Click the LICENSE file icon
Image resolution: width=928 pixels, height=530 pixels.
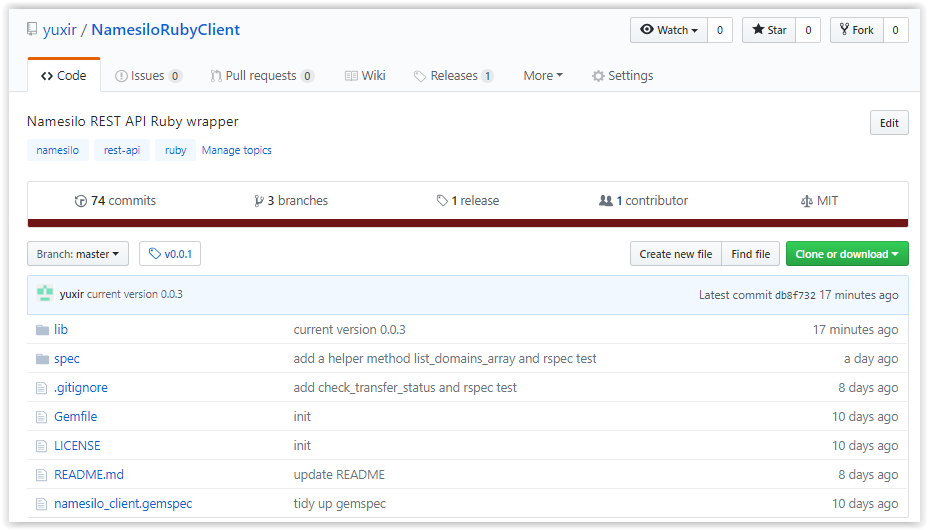(41, 446)
